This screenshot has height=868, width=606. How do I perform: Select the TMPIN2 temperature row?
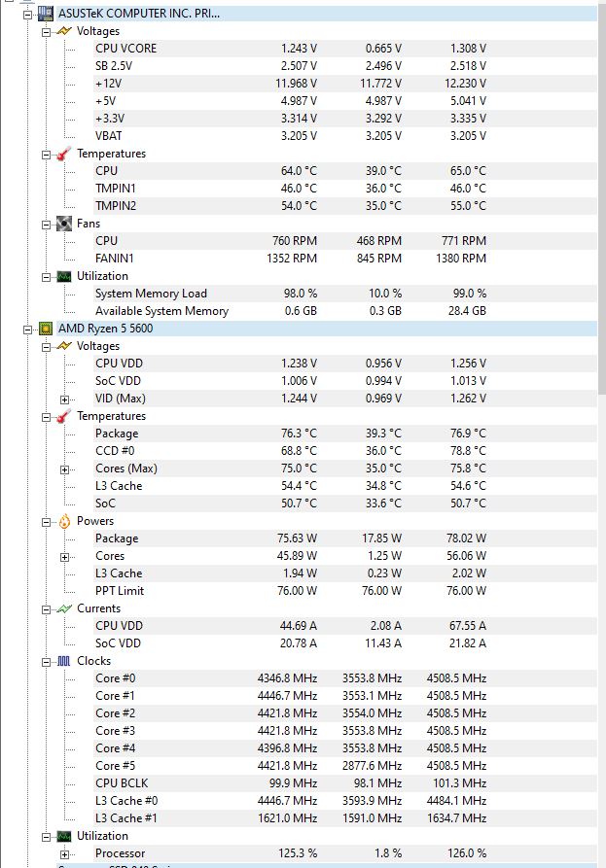(x=345, y=206)
